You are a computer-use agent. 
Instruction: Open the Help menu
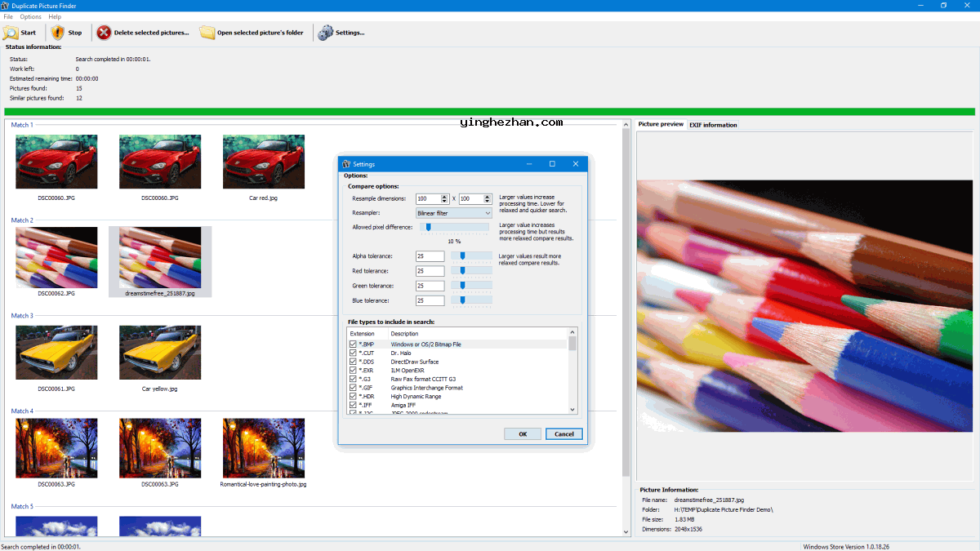[55, 16]
